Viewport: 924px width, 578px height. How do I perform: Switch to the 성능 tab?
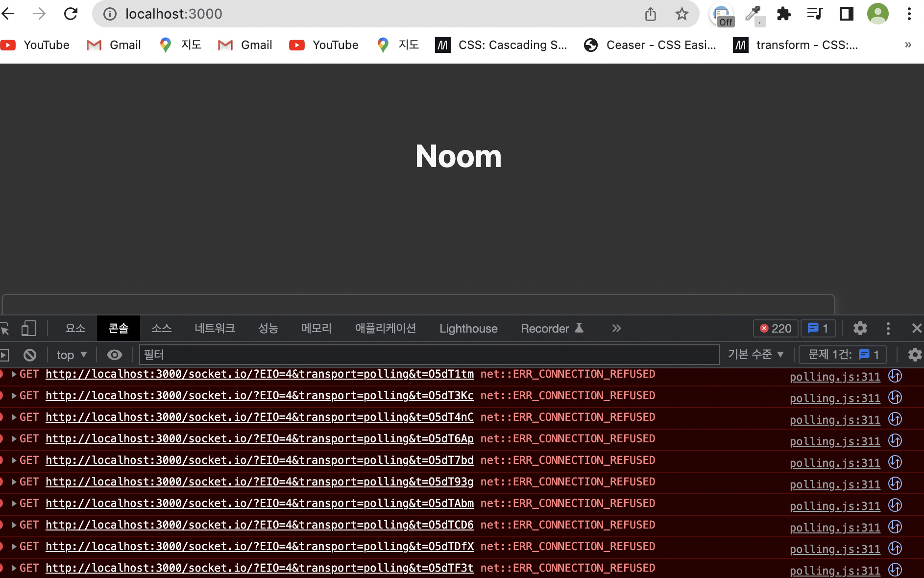click(268, 328)
